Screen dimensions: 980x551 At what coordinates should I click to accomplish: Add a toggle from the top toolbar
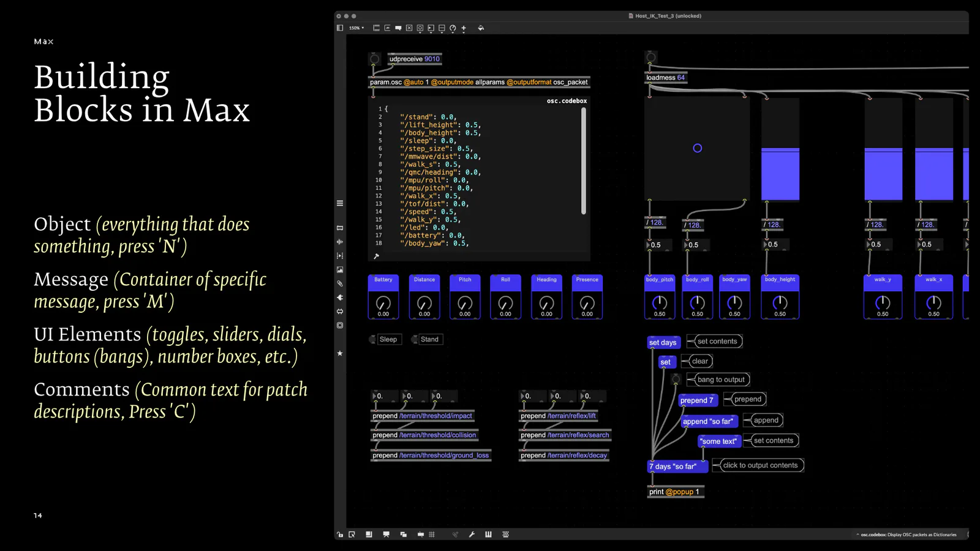point(409,28)
